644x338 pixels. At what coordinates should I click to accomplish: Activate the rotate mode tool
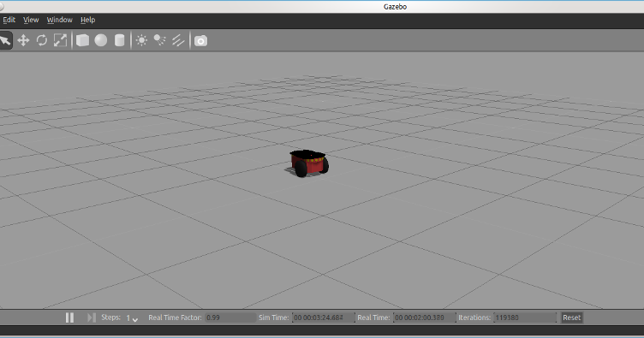coord(41,40)
